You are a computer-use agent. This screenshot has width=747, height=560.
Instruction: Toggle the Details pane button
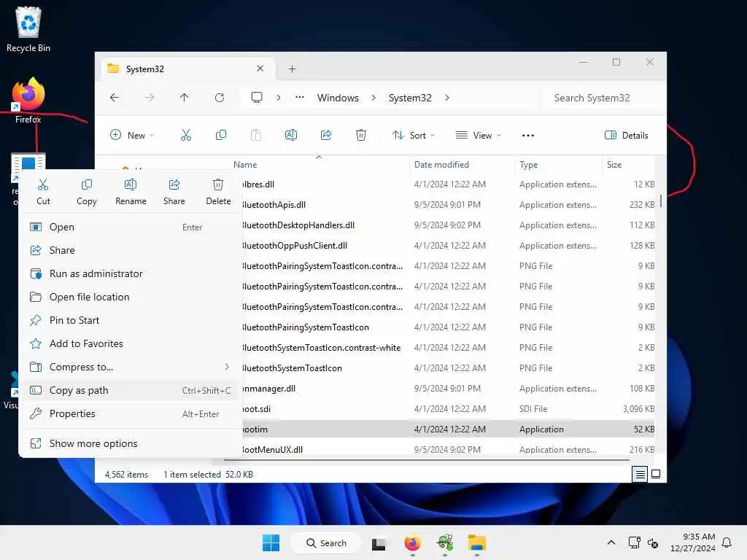pos(626,135)
